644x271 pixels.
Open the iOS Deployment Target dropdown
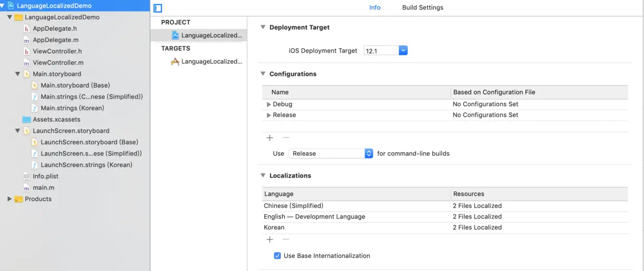(x=403, y=50)
